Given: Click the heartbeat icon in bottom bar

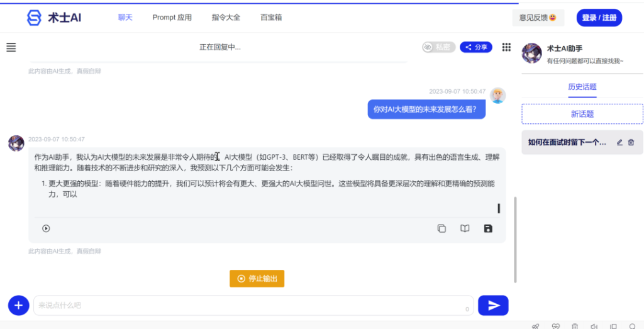Looking at the screenshot, I should [556, 326].
